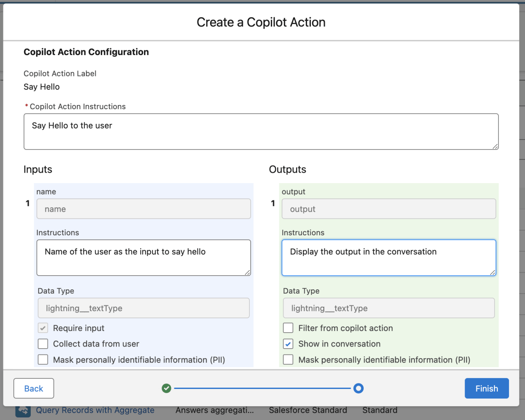Viewport: 525px width, 420px height.
Task: Click the Query Records action icon
Action: [23, 411]
